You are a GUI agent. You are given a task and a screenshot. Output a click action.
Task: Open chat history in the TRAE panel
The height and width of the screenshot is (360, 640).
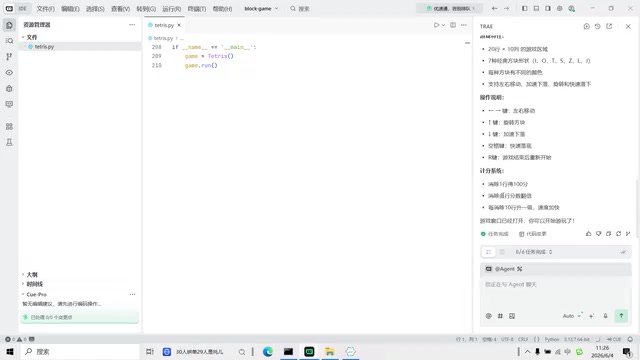[598, 26]
